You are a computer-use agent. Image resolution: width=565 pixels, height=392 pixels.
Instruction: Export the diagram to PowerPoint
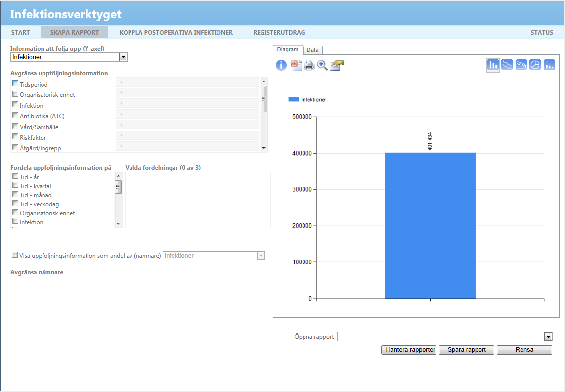pos(296,65)
